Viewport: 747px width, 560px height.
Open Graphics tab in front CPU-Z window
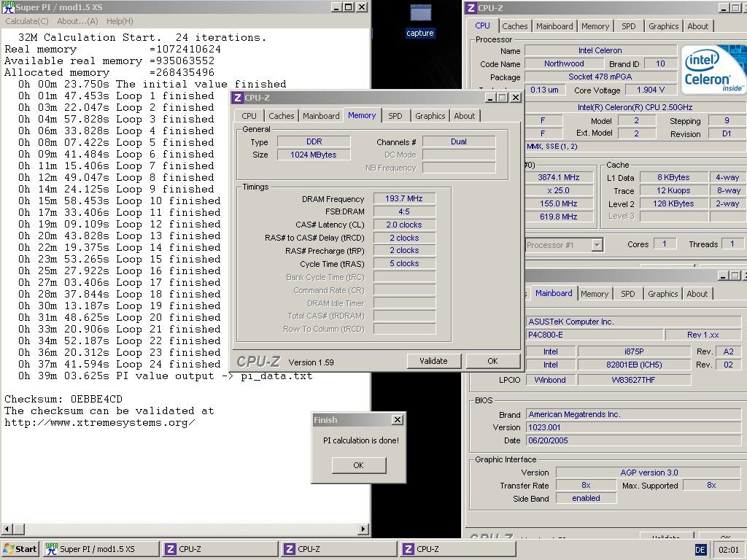430,116
